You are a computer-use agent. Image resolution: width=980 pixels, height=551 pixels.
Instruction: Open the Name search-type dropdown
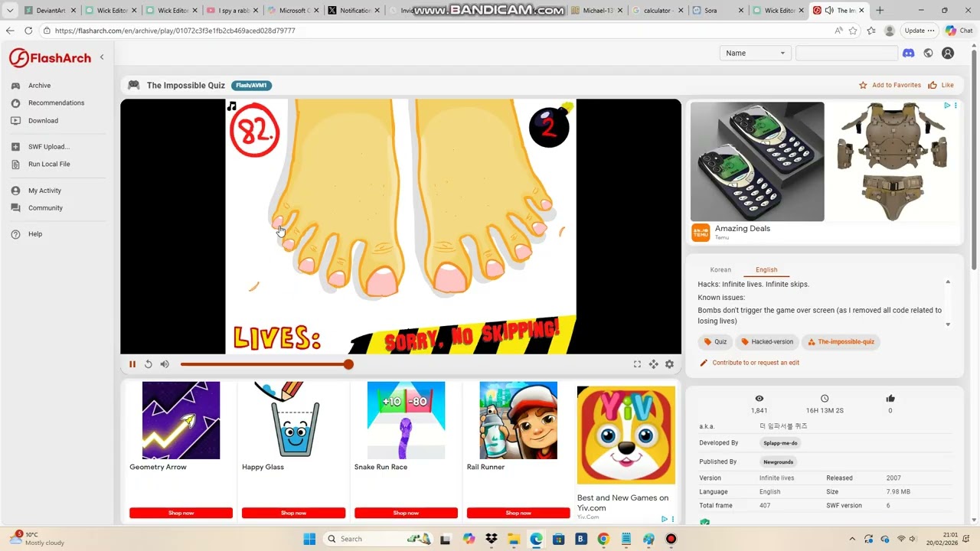point(755,53)
